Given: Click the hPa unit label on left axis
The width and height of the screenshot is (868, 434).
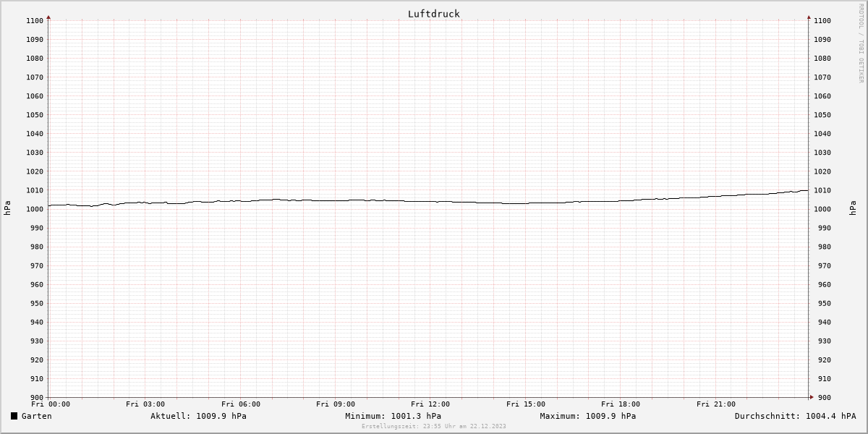Looking at the screenshot, I should 7,208.
